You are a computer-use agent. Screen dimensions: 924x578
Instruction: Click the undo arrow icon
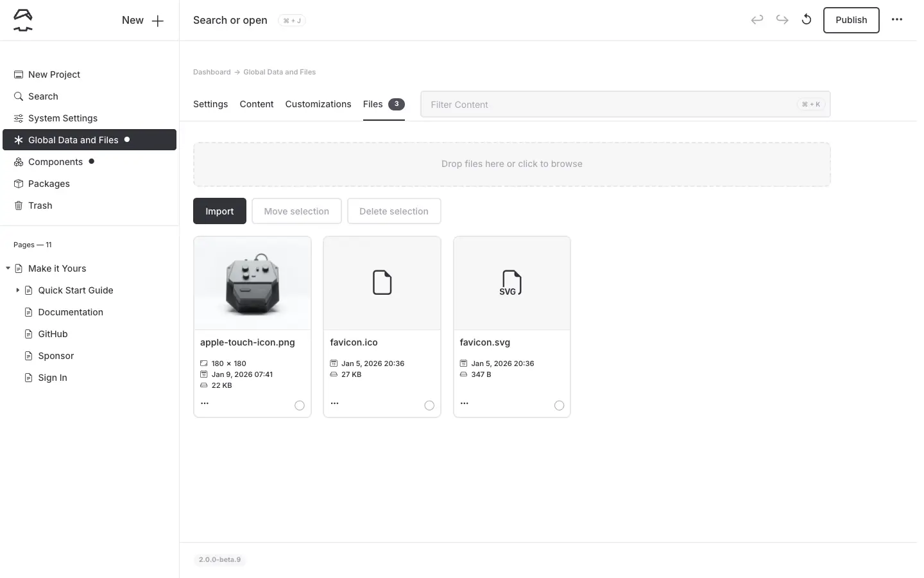(757, 20)
